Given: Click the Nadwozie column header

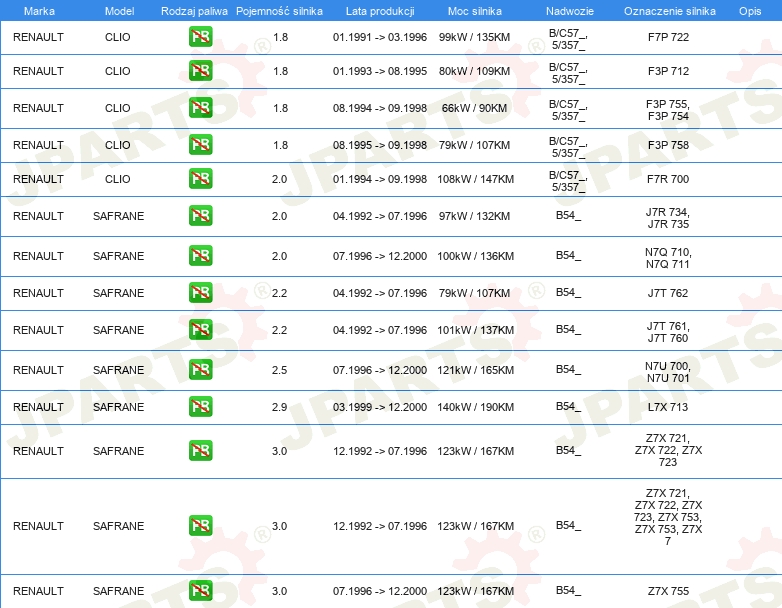Looking at the screenshot, I should [x=570, y=11].
